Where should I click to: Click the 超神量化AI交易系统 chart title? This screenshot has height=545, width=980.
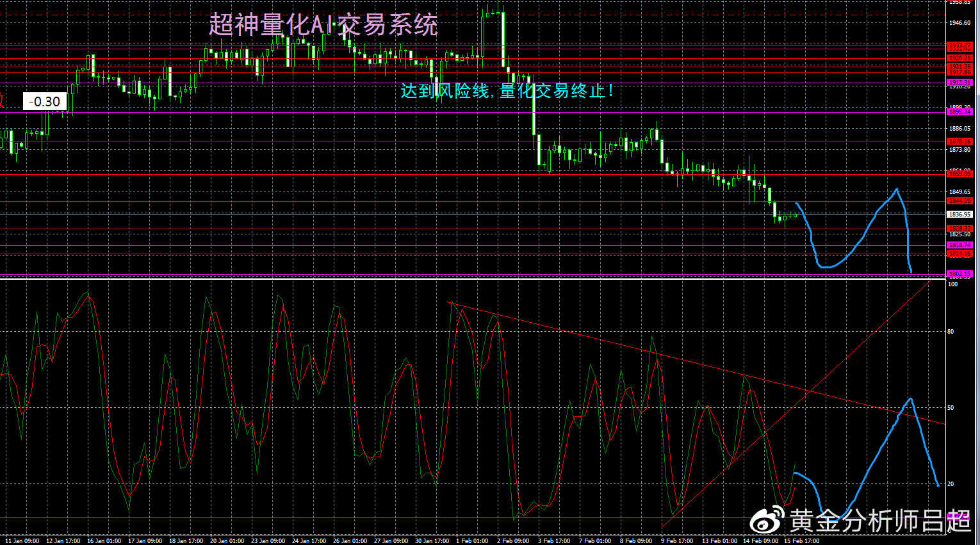(x=323, y=25)
